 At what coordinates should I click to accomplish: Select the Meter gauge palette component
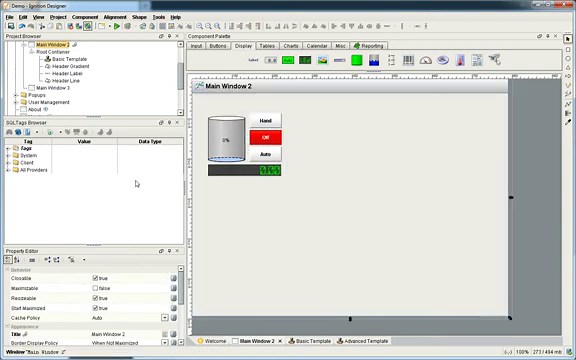click(x=425, y=60)
